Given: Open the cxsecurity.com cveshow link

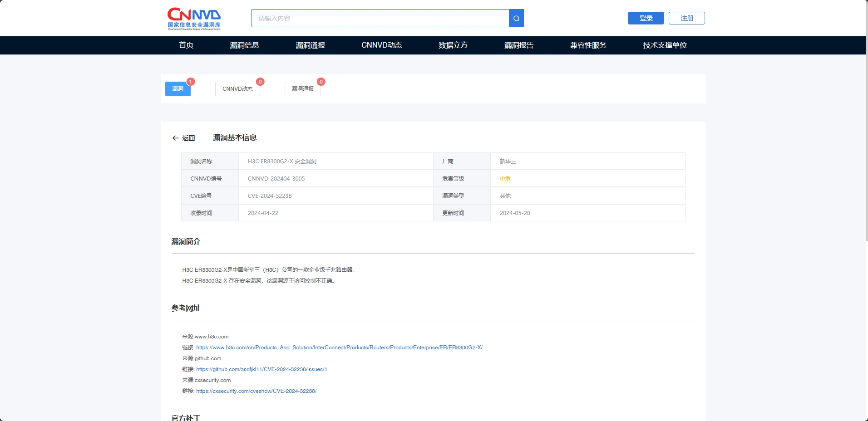Looking at the screenshot, I should click(x=256, y=391).
